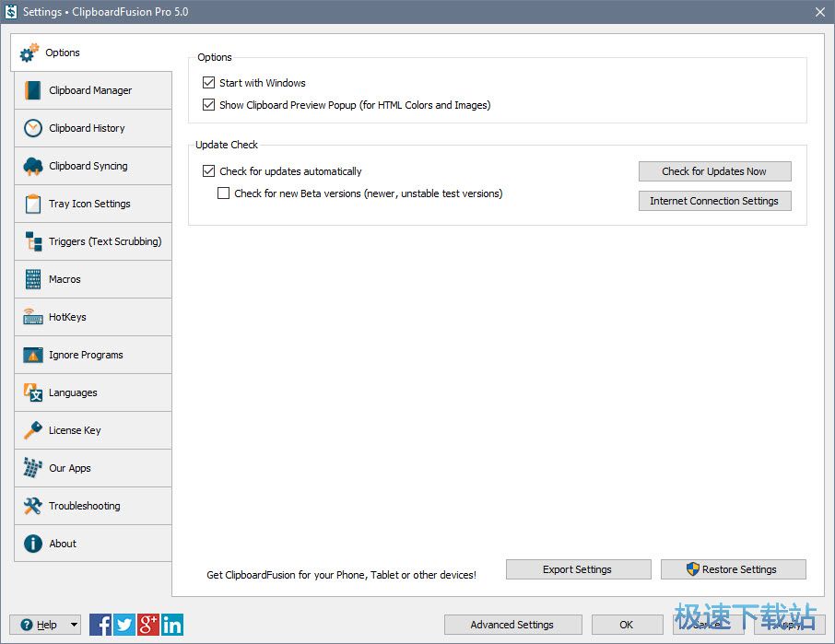Click the Twitter bird icon
Viewport: 835px width, 644px height.
[x=124, y=625]
